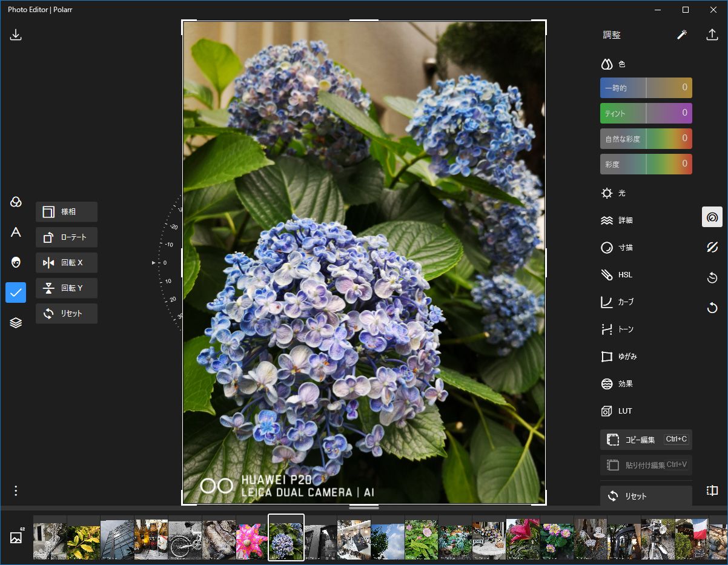Click the download icon at top left
This screenshot has width=728, height=565.
[16, 35]
